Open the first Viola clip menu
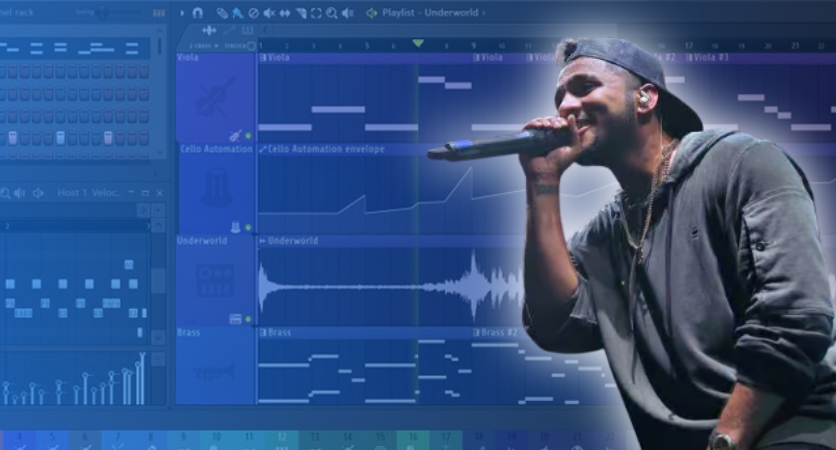836x450 pixels. (x=263, y=58)
